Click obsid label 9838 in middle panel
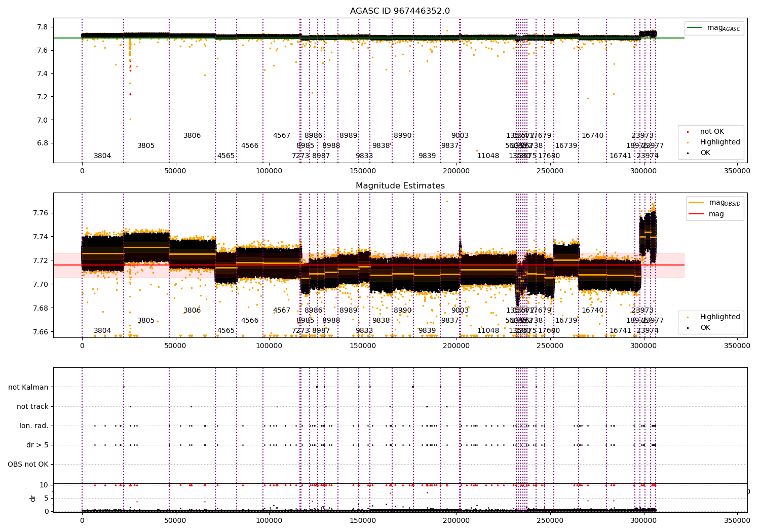Image resolution: width=760 pixels, height=532 pixels. coord(381,321)
